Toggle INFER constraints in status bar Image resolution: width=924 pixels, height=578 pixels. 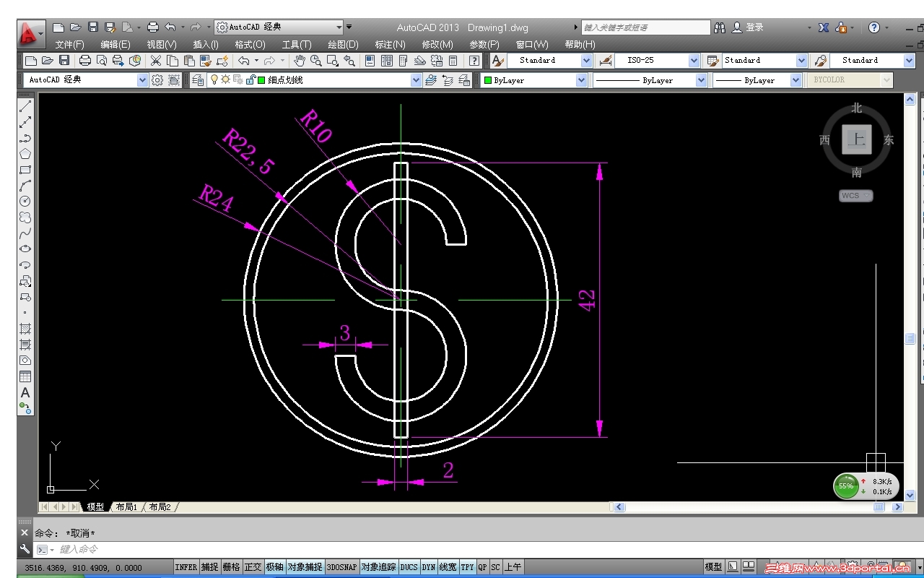coord(186,567)
